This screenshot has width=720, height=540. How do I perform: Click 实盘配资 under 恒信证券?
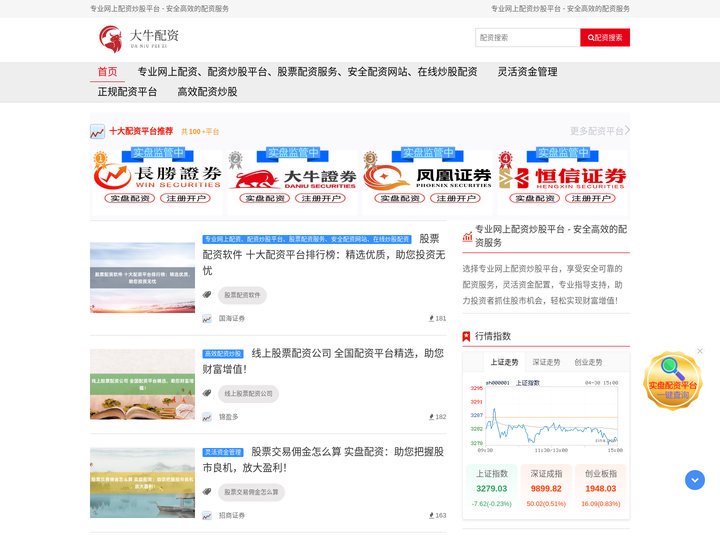tap(535, 198)
